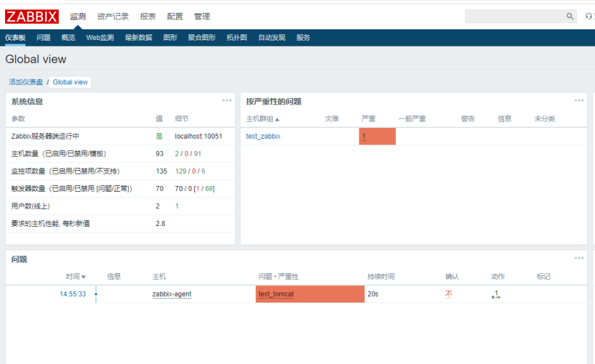The image size is (595, 364).
Task: Click the test_tomcat problem name
Action: (x=276, y=294)
